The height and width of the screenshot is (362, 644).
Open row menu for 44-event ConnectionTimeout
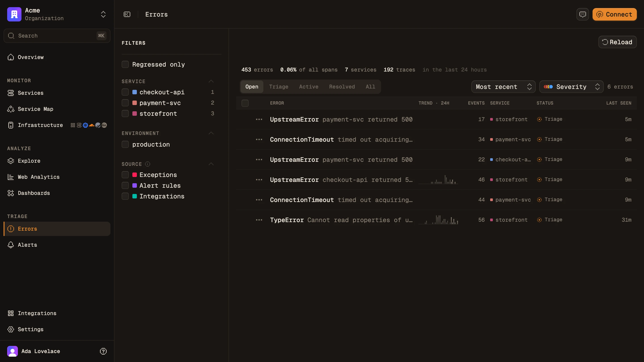259,200
